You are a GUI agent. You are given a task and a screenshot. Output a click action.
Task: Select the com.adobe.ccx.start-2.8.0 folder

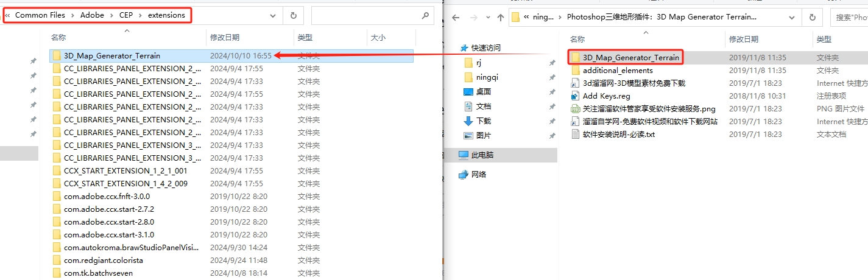[x=109, y=222]
